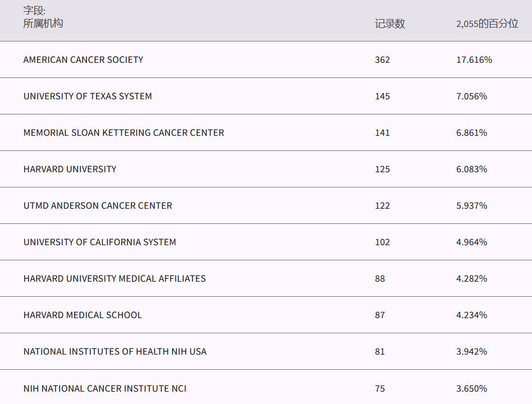532x404 pixels.
Task: Open MEMORIAL SLOAN KETTERING CANCER CENTER entry
Action: coord(124,132)
